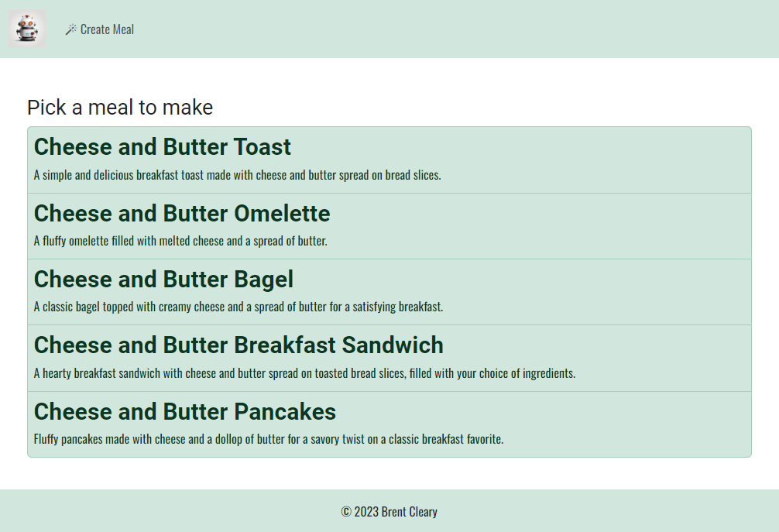Choose the Cheese and Butter Omelette heading
Image resolution: width=779 pixels, height=532 pixels.
click(x=182, y=213)
